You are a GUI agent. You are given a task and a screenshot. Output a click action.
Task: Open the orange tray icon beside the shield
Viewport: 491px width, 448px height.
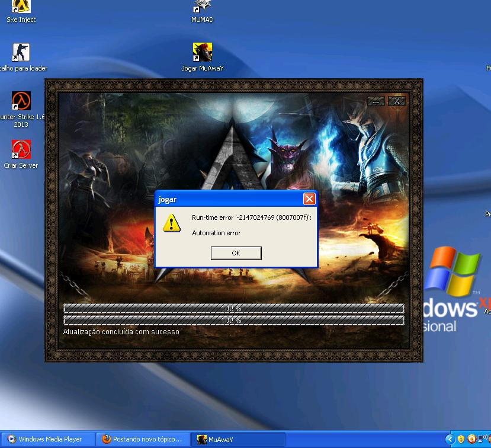click(x=471, y=439)
